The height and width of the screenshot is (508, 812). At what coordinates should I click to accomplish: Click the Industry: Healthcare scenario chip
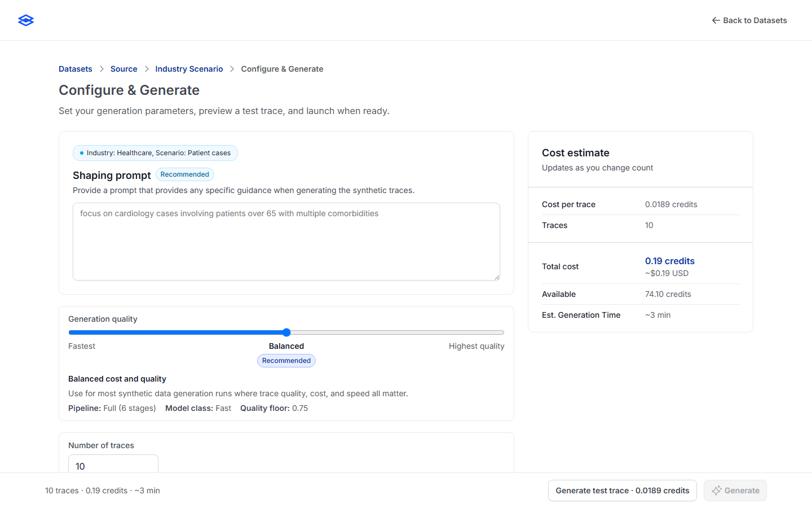[155, 153]
